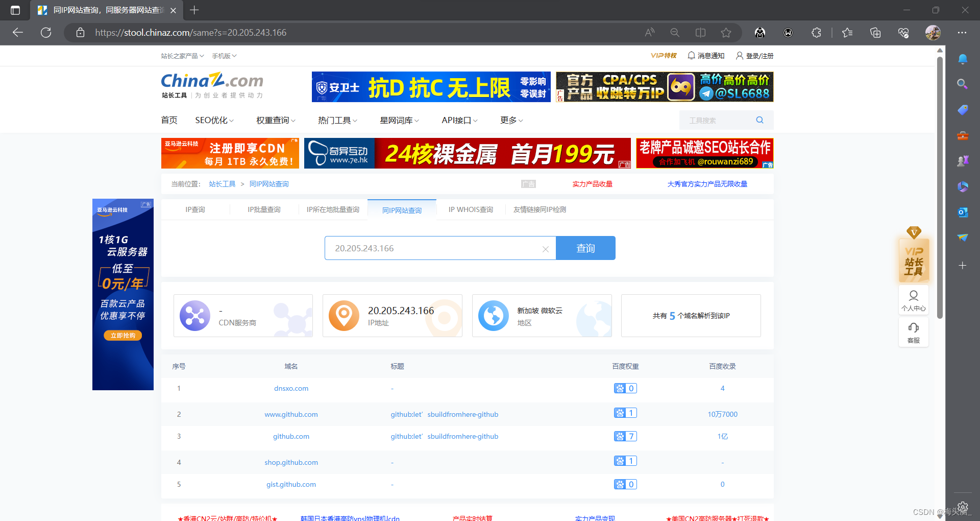Image resolution: width=980 pixels, height=521 pixels.
Task: Go to 首页 in navigation
Action: pos(169,120)
